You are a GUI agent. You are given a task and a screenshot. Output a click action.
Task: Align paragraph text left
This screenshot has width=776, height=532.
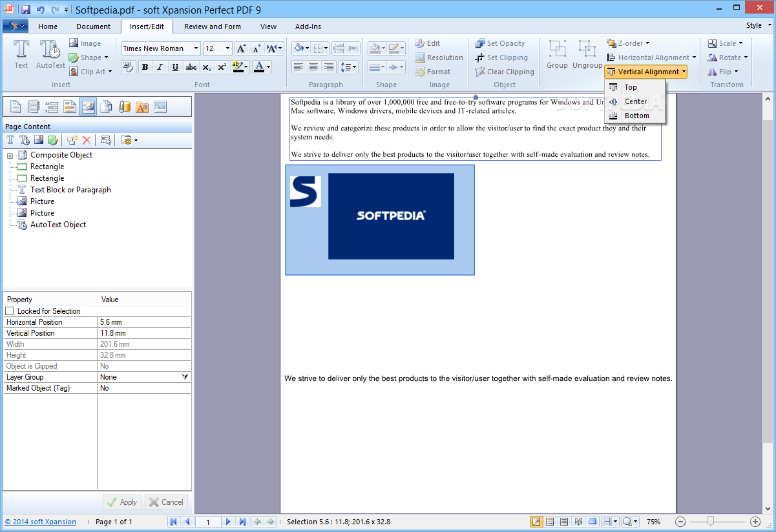click(298, 67)
